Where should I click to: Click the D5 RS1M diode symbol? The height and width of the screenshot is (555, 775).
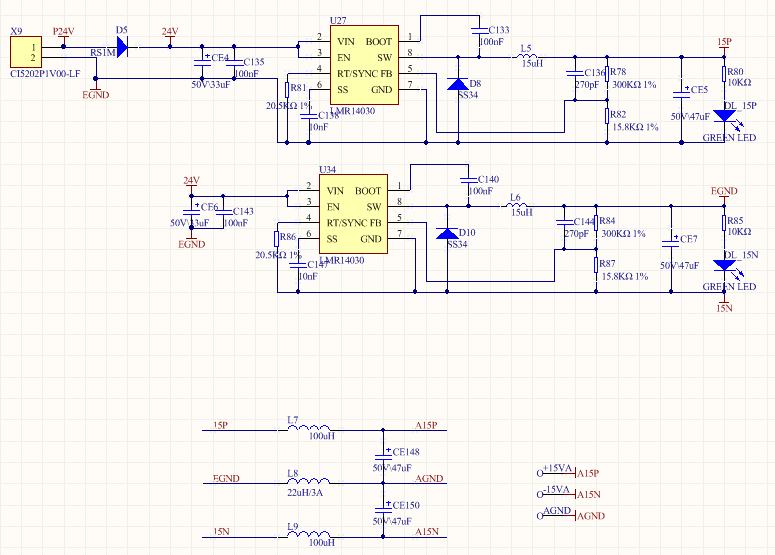pos(122,47)
